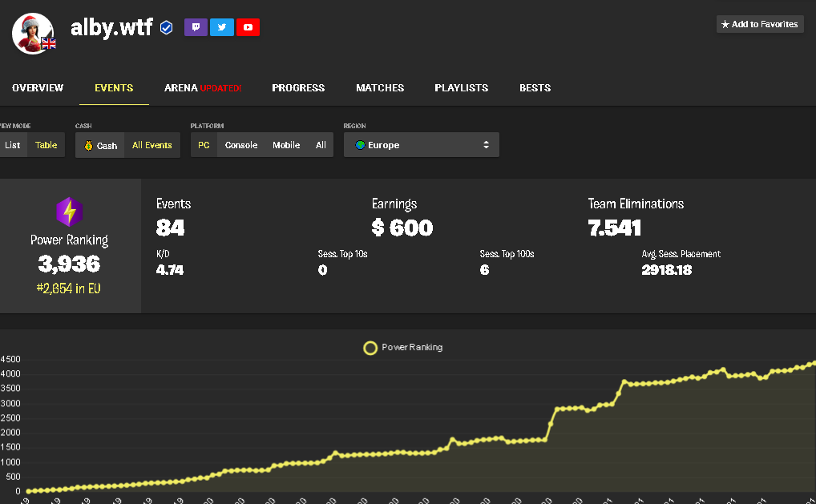The height and width of the screenshot is (504, 816).
Task: Go to the Progress tab
Action: tap(298, 88)
